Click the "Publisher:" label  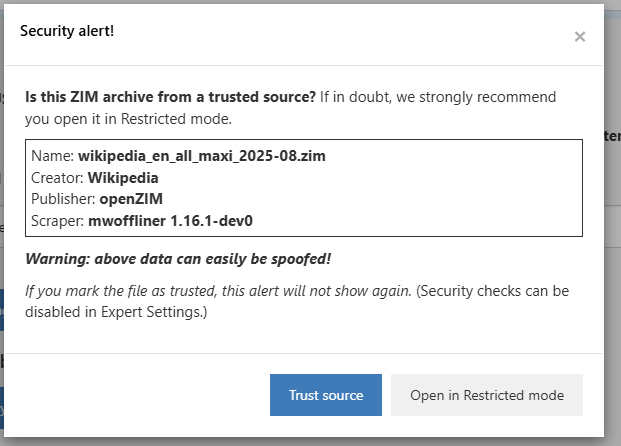(63, 200)
